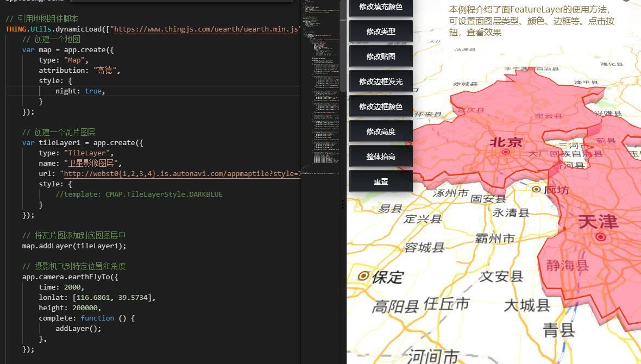Click the 永清县 label on map

click(x=511, y=212)
